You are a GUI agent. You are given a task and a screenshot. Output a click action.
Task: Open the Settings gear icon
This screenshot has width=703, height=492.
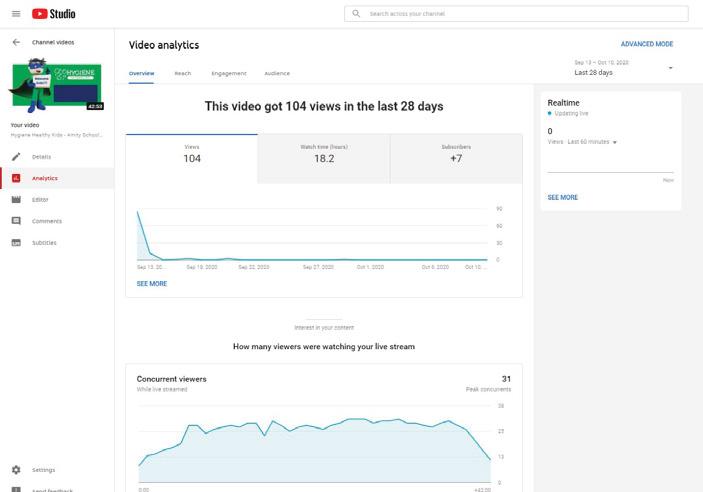point(16,470)
